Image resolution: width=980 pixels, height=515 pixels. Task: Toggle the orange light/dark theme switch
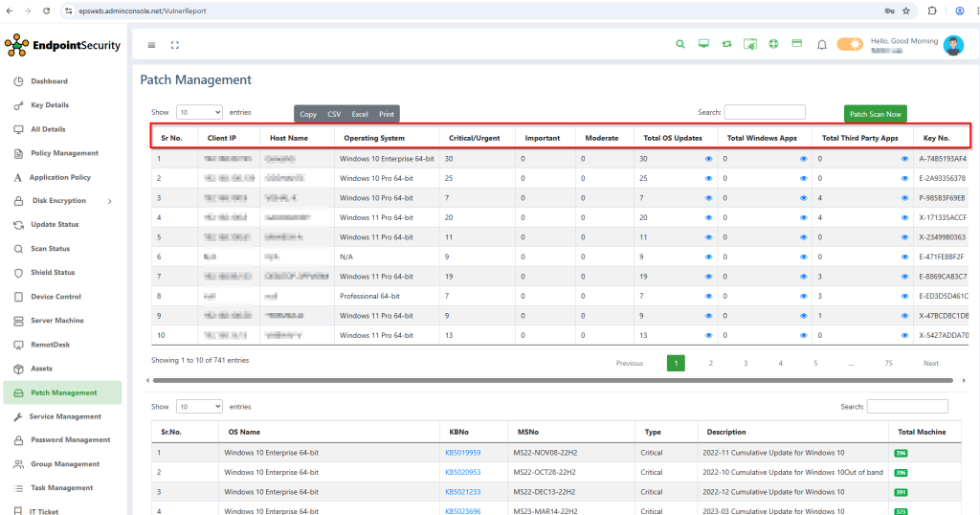coord(849,44)
